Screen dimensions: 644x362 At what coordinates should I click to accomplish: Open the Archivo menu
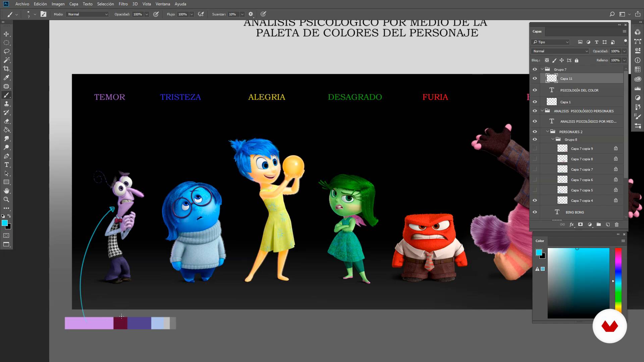coord(22,4)
